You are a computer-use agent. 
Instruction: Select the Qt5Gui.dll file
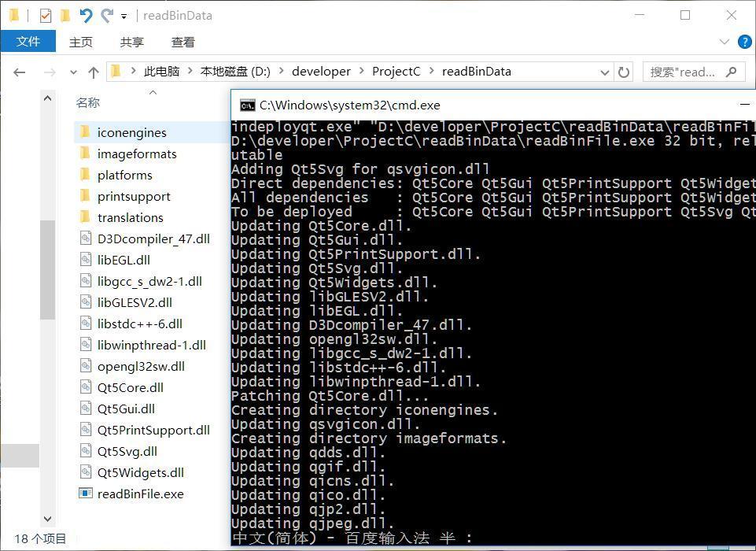point(126,409)
